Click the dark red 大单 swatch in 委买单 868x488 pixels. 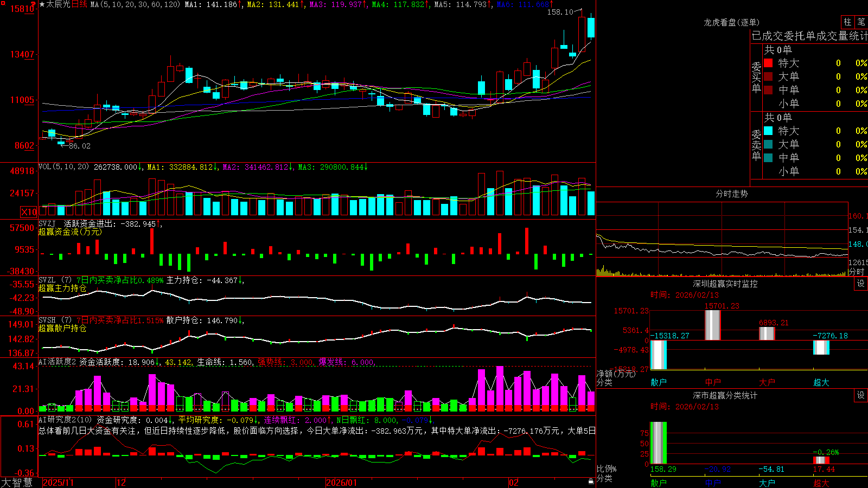(x=768, y=76)
